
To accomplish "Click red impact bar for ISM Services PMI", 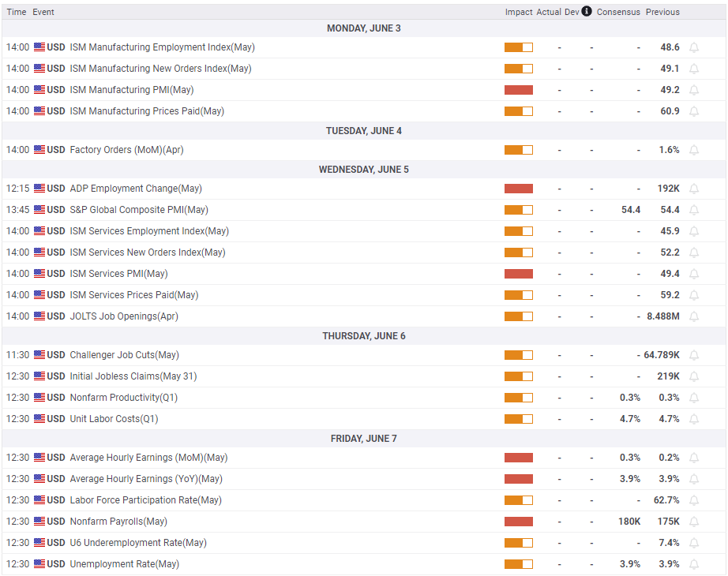I will click(x=518, y=274).
